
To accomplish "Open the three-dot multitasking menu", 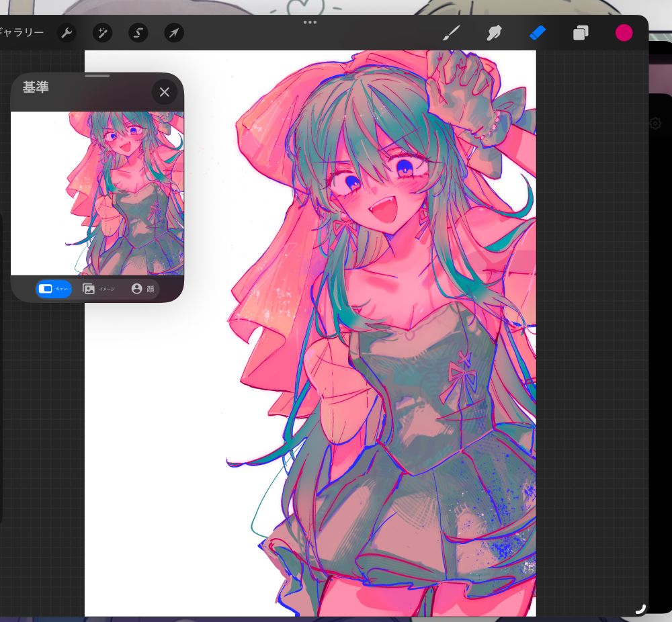I will coord(310,22).
